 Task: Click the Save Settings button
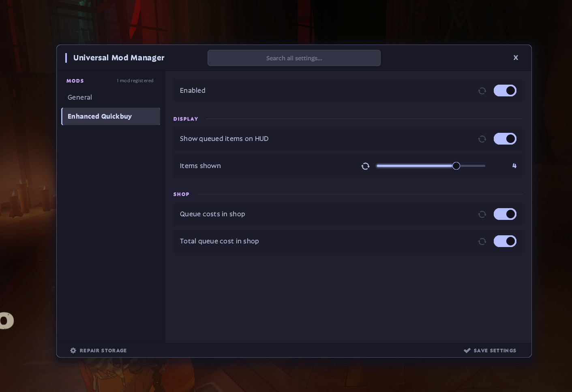pyautogui.click(x=490, y=350)
